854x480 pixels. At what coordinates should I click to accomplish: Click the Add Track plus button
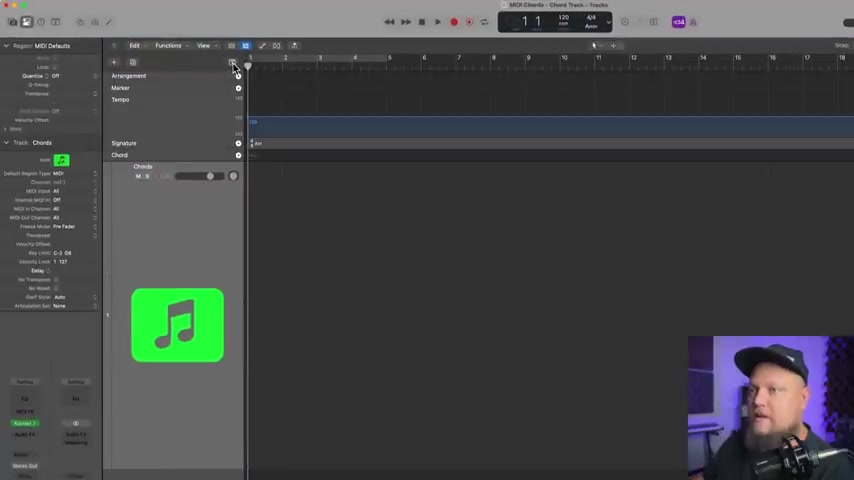click(114, 63)
